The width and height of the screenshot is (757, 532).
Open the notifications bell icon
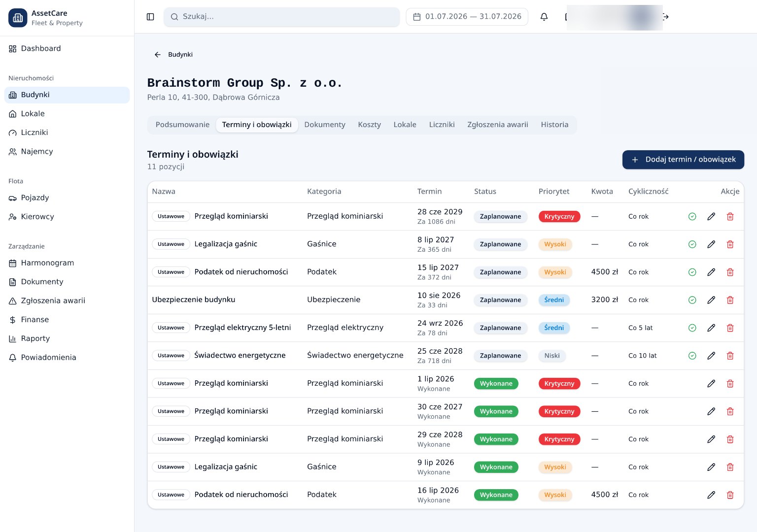tap(544, 17)
